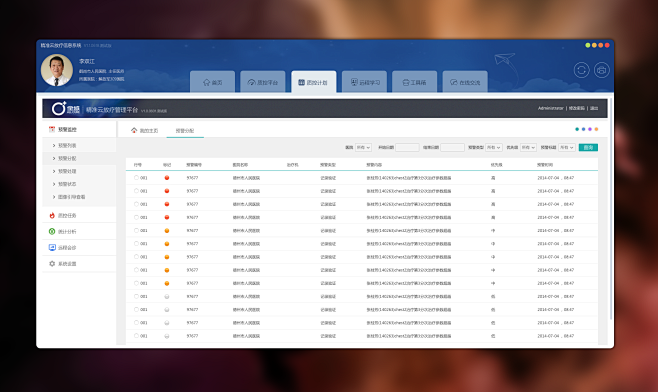
Task: Pick the blue theme color dot
Action: pyautogui.click(x=583, y=129)
